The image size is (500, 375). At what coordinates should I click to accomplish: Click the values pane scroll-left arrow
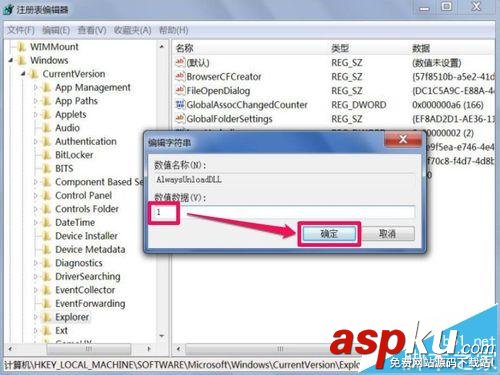(x=179, y=349)
